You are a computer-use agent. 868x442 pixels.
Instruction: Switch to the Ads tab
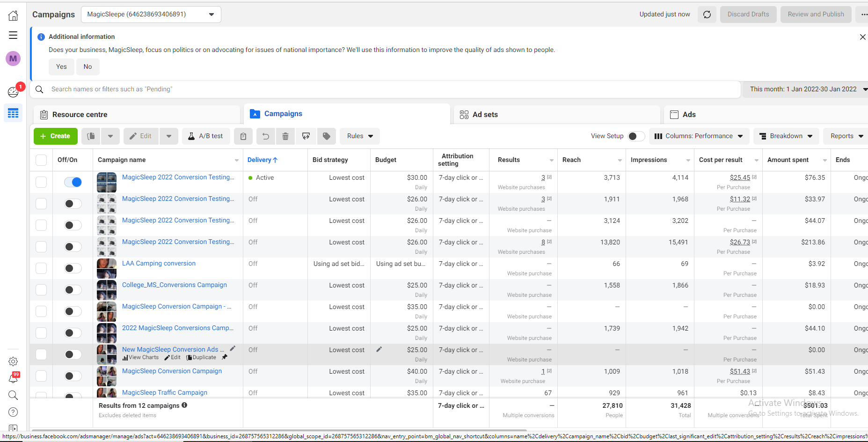[x=688, y=115]
